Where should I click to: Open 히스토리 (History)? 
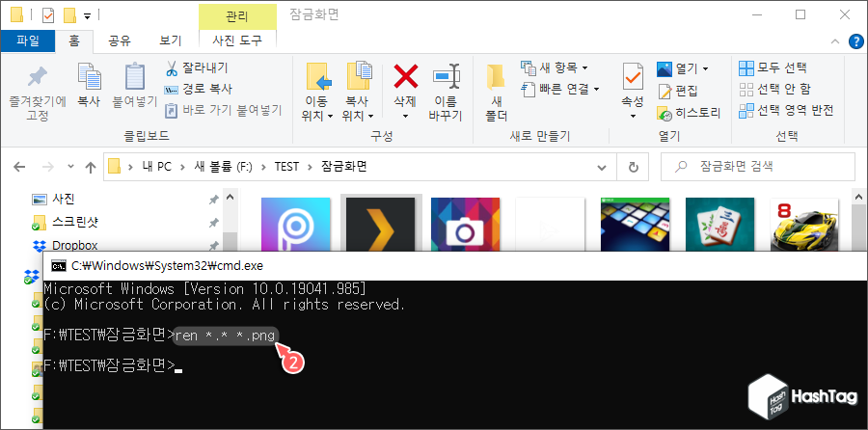[689, 114]
